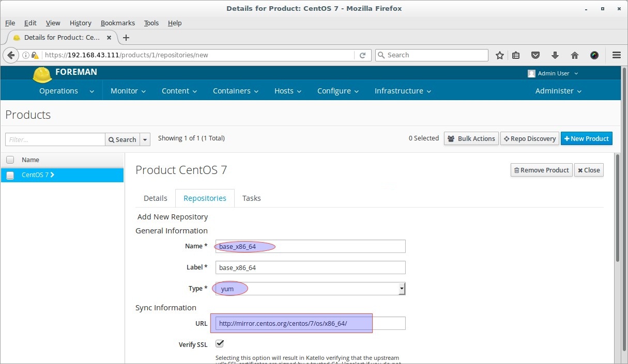Click the reload page icon in URL bar
Image resolution: width=628 pixels, height=364 pixels.
362,55
